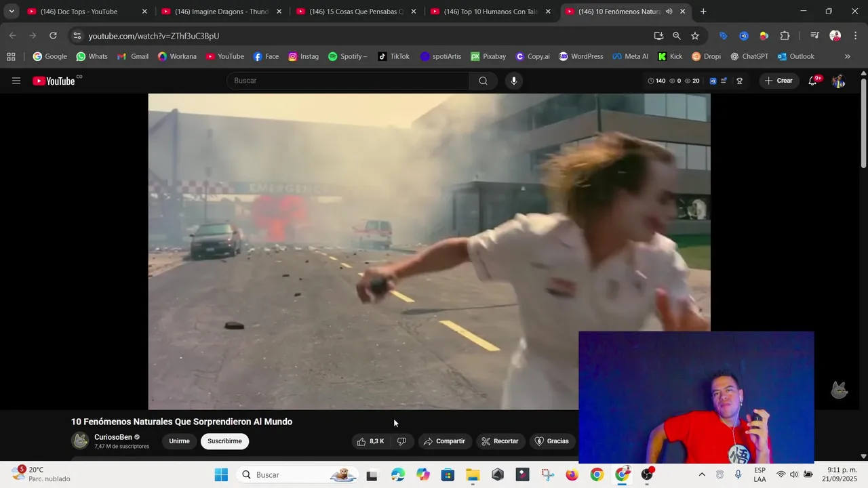This screenshot has width=868, height=488.
Task: Click the install app icon in address bar
Action: [x=658, y=35]
